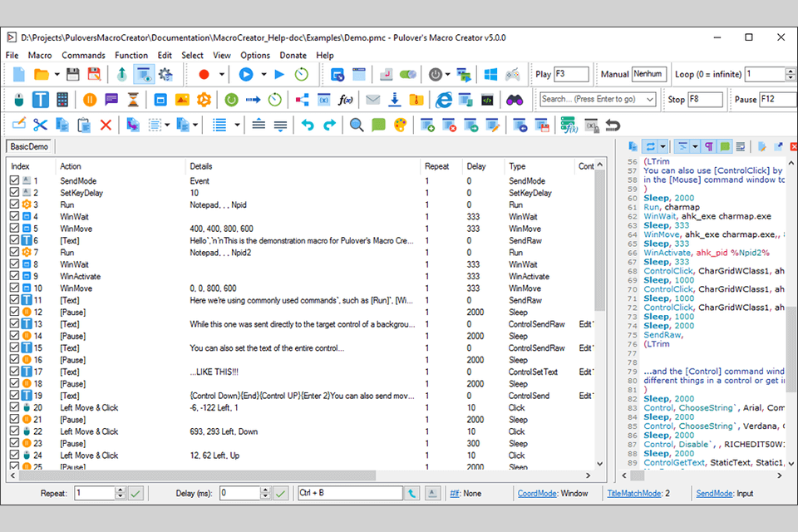Open the orange Run command gear icon
The width and height of the screenshot is (798, 532).
click(204, 99)
